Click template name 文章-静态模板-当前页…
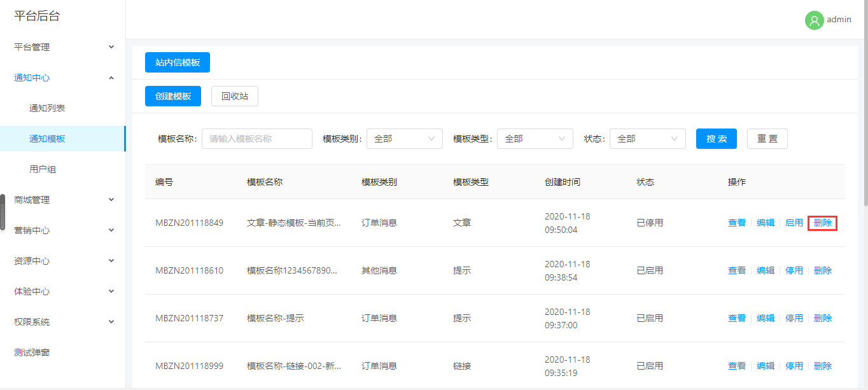868x390 pixels. pyautogui.click(x=294, y=223)
